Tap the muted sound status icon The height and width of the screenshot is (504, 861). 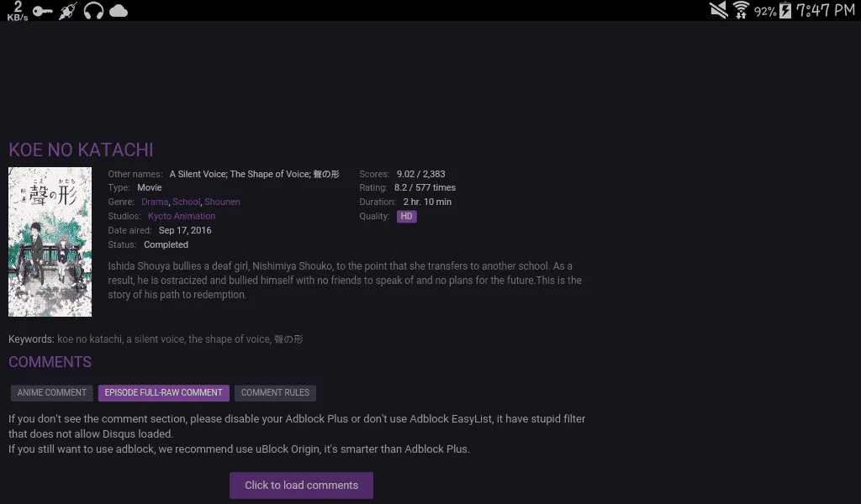pos(718,10)
